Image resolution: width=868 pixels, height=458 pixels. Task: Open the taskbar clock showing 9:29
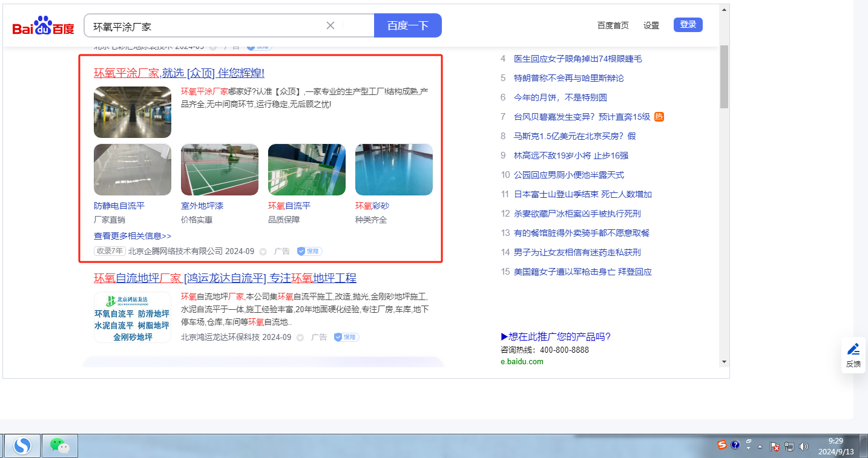pyautogui.click(x=835, y=446)
